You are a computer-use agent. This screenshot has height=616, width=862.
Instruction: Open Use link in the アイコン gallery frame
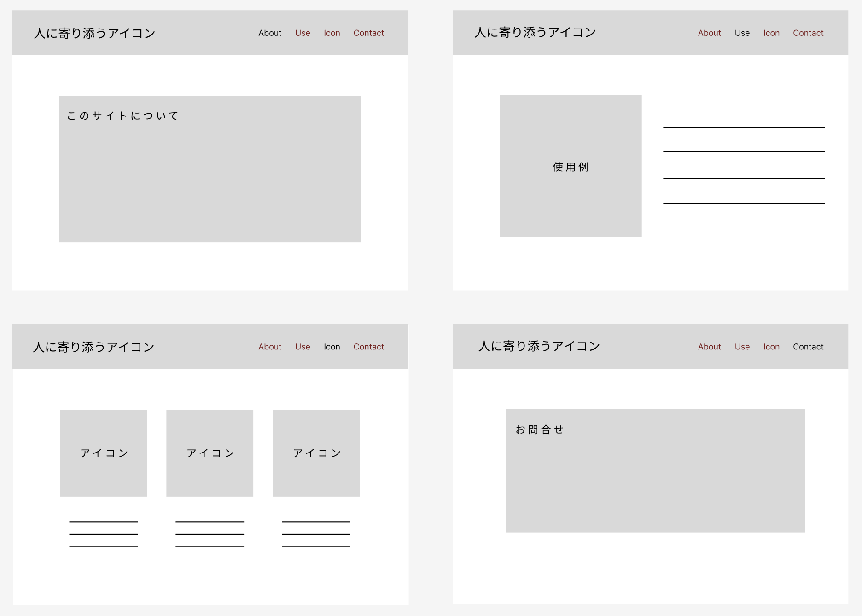303,347
